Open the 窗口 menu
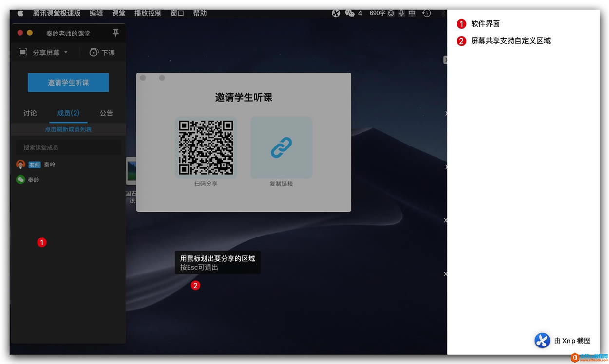This screenshot has width=609, height=364. tap(177, 13)
